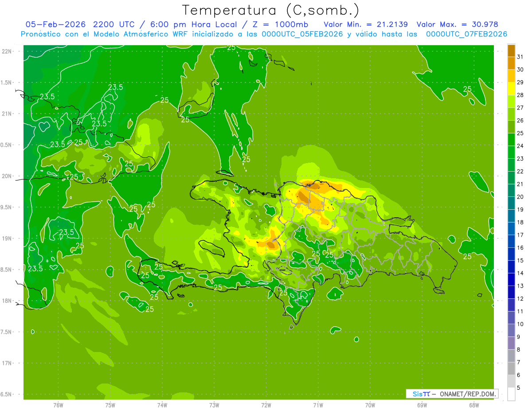Screen dimensions: 532x411
Task: Click the "70W" longitude label
Action: [370, 405]
